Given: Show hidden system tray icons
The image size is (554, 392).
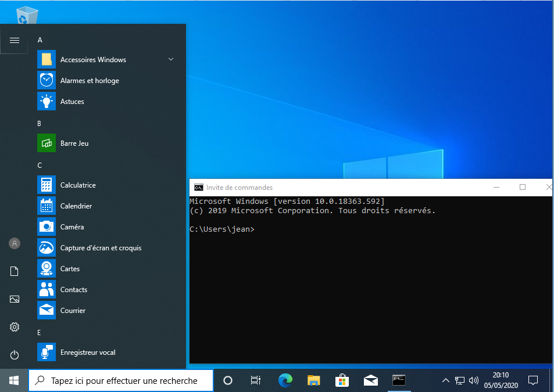Looking at the screenshot, I should tap(445, 380).
